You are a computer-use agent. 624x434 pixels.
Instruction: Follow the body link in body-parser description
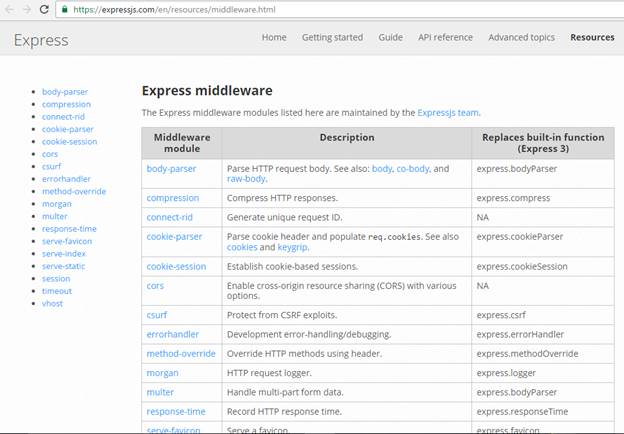coord(382,169)
